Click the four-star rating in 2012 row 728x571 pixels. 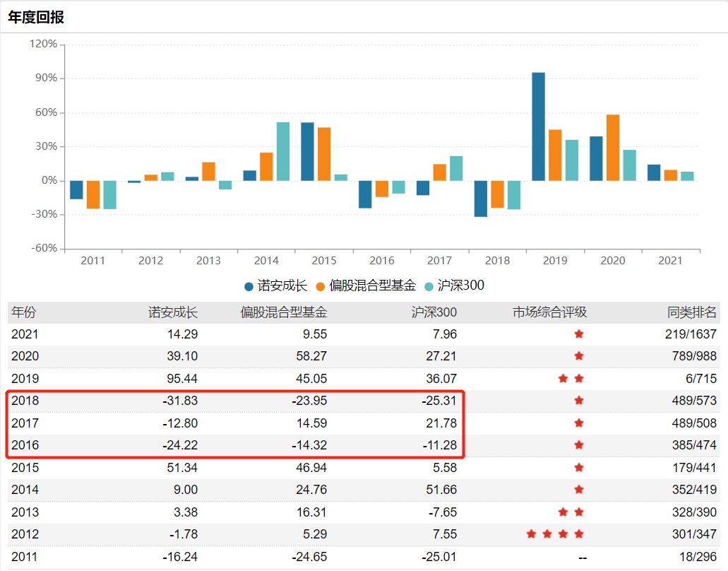555,534
